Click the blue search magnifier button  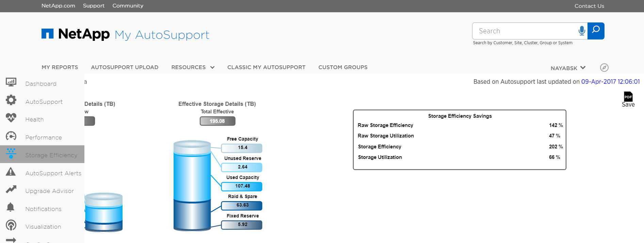pos(596,31)
